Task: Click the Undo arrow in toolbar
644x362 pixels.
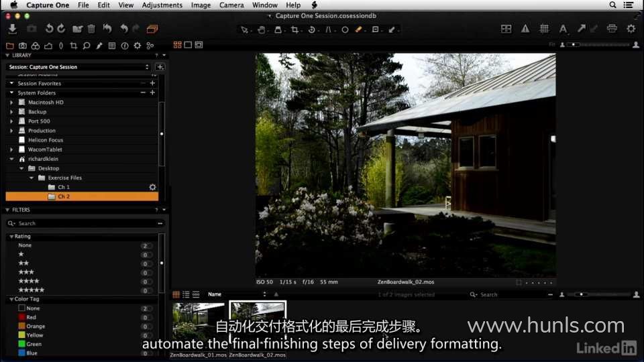Action: 124,29
